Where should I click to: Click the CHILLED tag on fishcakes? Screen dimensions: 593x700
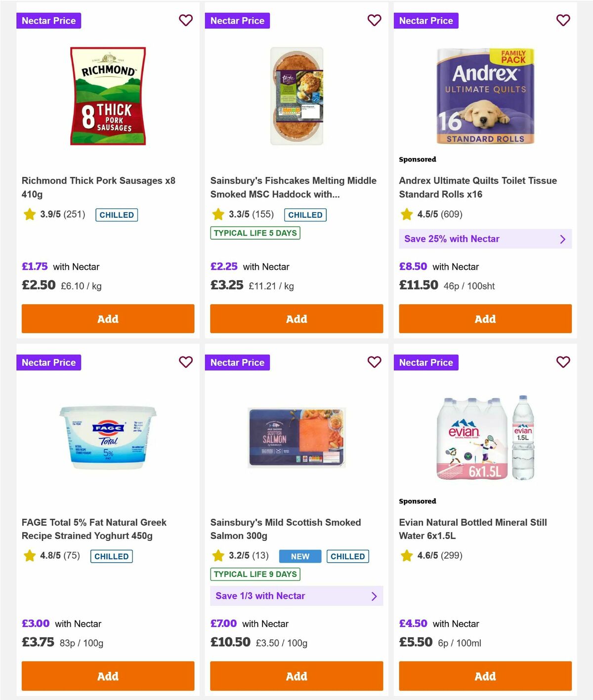tap(305, 214)
